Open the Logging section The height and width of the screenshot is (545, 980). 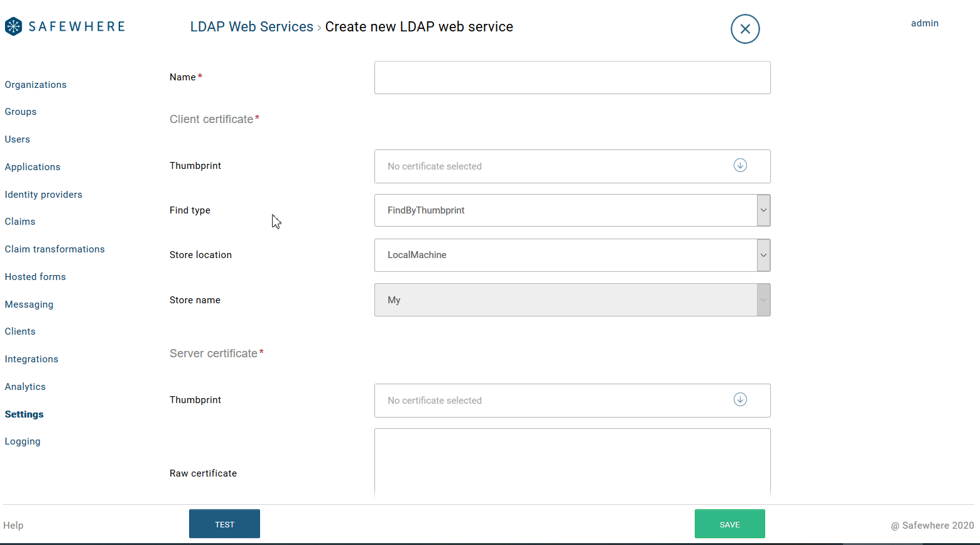[x=23, y=441]
